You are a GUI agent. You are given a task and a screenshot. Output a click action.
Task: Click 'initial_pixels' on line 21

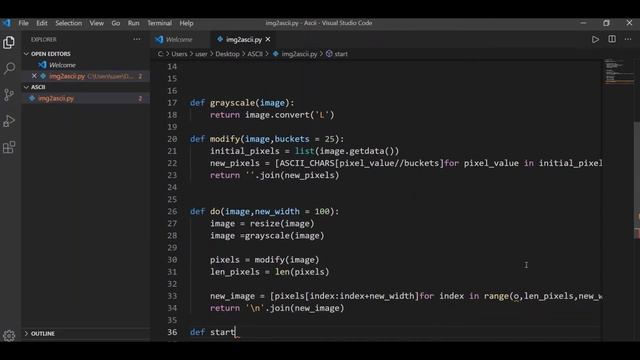click(244, 151)
